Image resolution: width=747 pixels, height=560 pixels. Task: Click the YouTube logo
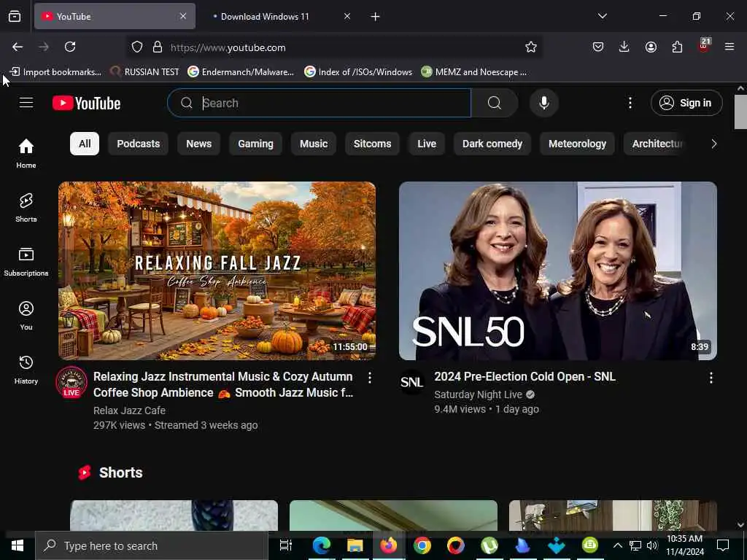86,103
